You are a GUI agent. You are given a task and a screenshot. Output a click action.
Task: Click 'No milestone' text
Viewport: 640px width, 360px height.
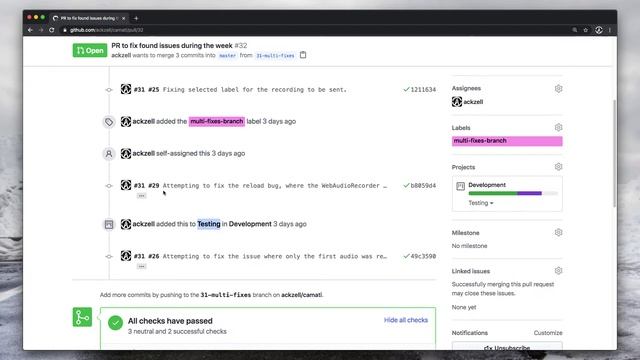pyautogui.click(x=469, y=246)
